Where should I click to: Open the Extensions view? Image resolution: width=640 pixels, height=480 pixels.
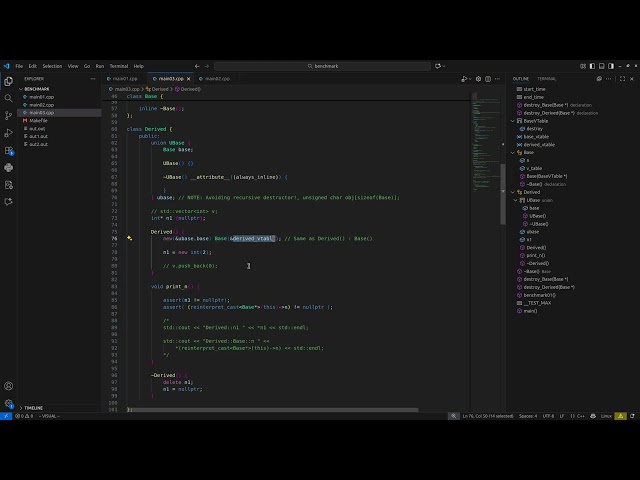coord(9,150)
